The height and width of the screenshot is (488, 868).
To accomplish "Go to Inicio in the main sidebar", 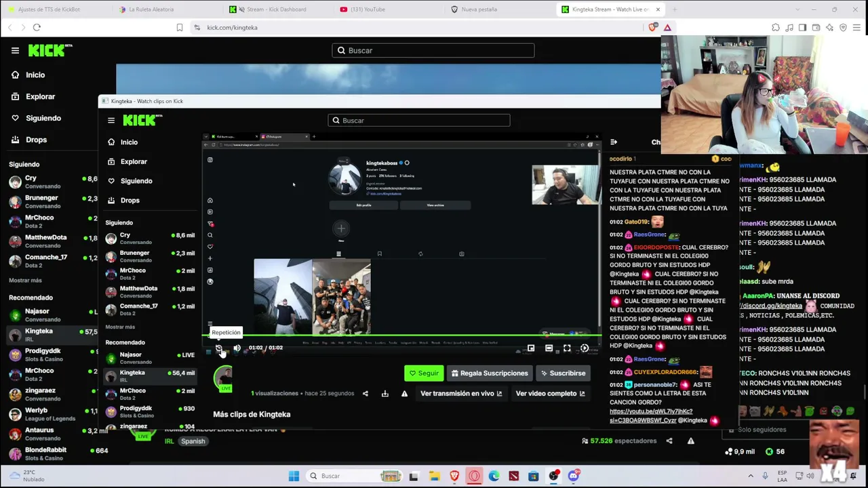I will [35, 75].
